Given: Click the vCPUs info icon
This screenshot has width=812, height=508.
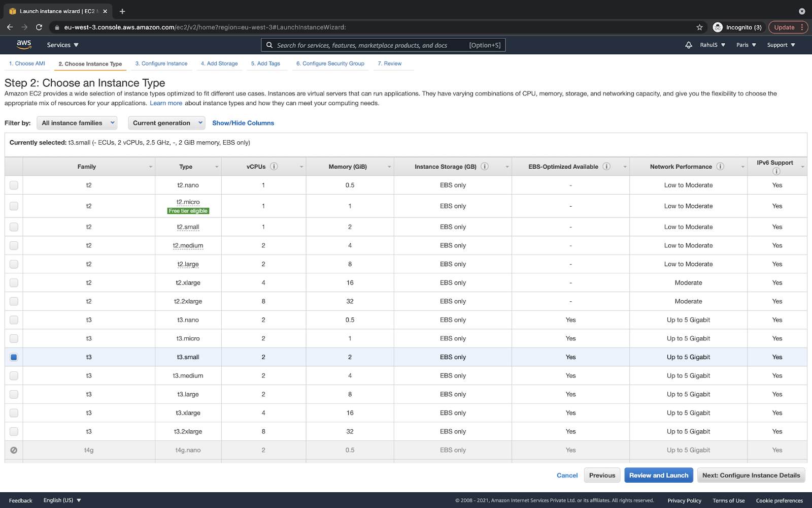Looking at the screenshot, I should 274,166.
